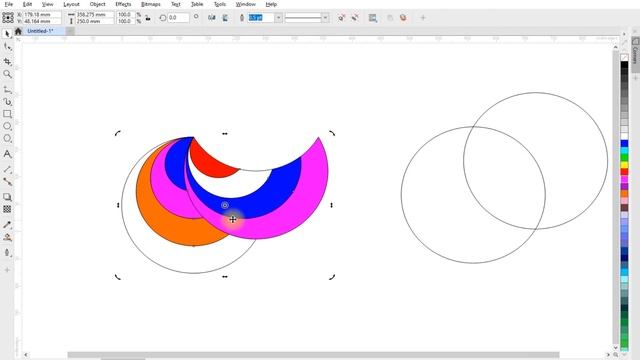Select the Zoom tool magnifier

pyautogui.click(x=7, y=74)
